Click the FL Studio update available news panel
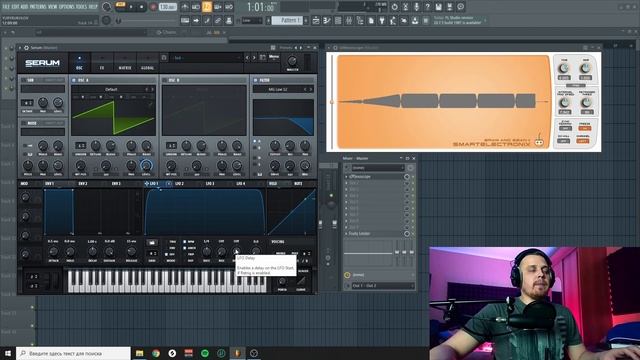 click(x=459, y=20)
